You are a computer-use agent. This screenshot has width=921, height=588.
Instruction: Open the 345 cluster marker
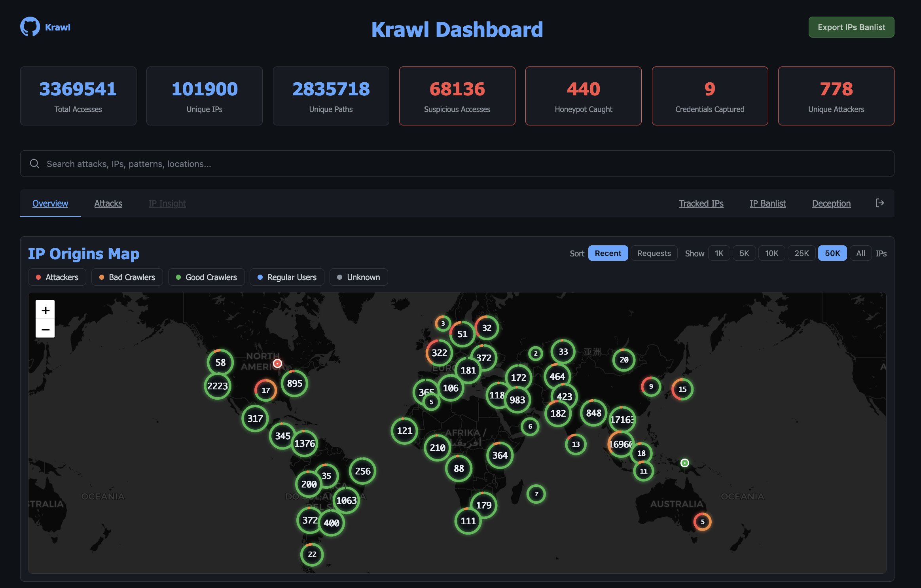[x=282, y=436]
